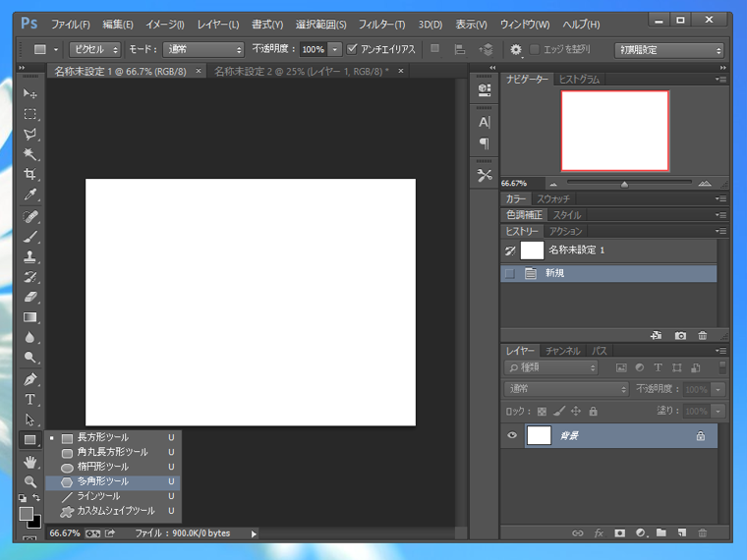Click zoom out button in Navigator
Image resolution: width=747 pixels, height=560 pixels.
(553, 184)
